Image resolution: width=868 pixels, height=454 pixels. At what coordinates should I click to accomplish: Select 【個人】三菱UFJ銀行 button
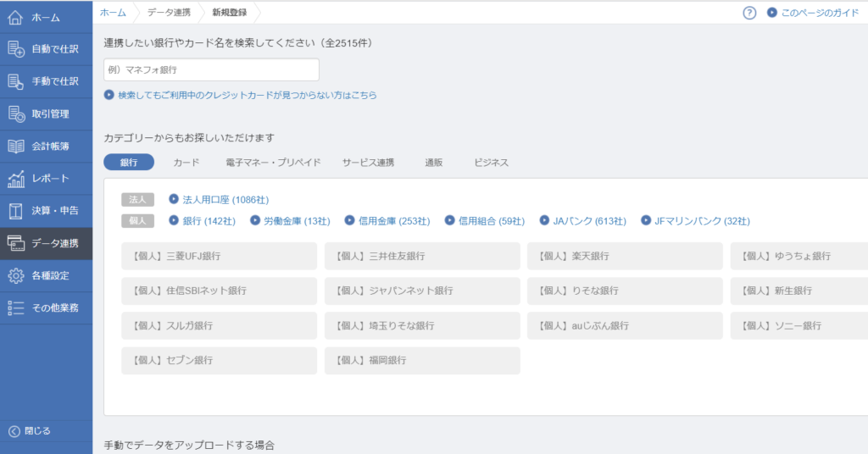pyautogui.click(x=219, y=256)
